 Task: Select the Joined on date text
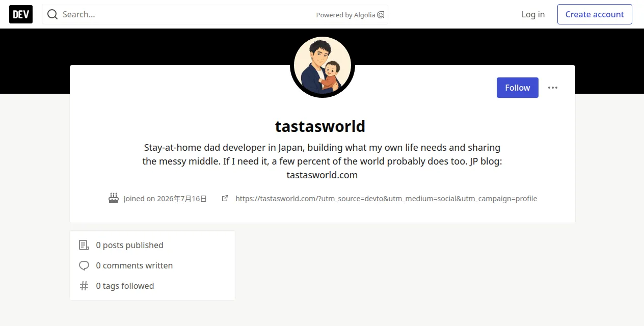pos(165,199)
